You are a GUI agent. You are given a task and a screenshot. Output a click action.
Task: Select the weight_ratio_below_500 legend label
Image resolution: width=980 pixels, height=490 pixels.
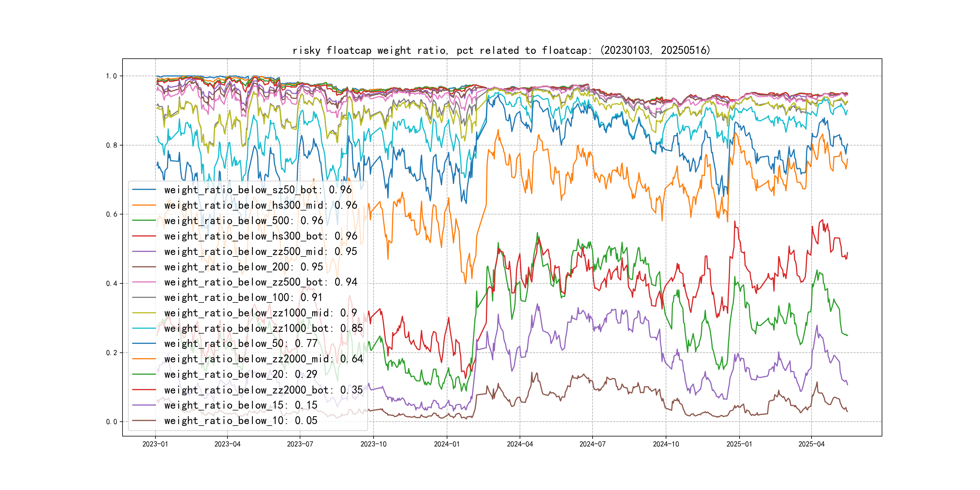tap(243, 221)
